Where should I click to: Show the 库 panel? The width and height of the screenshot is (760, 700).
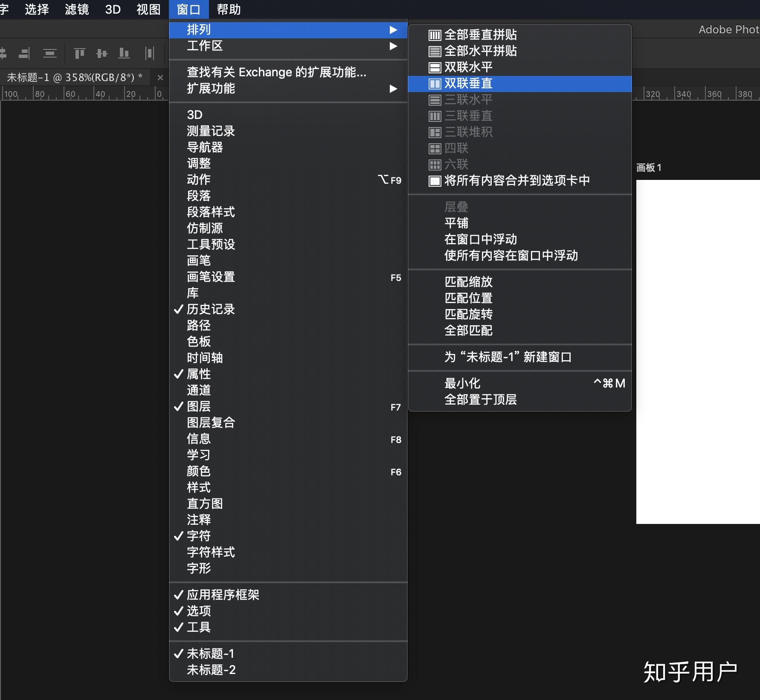click(x=288, y=293)
